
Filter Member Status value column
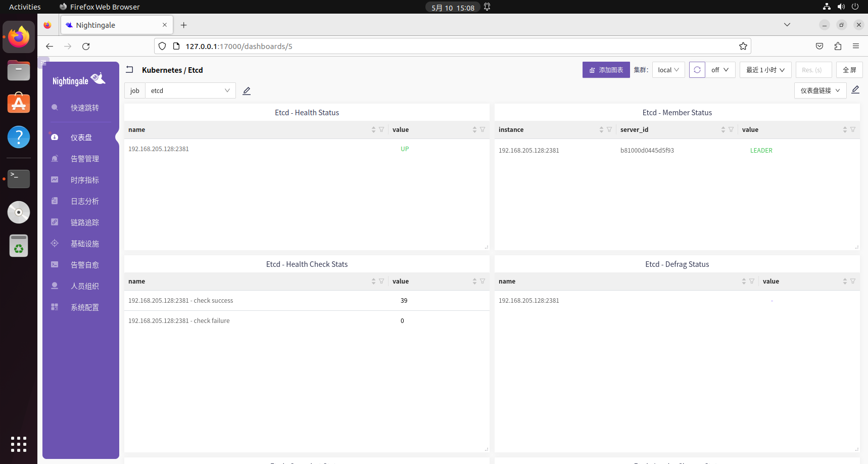click(x=853, y=130)
